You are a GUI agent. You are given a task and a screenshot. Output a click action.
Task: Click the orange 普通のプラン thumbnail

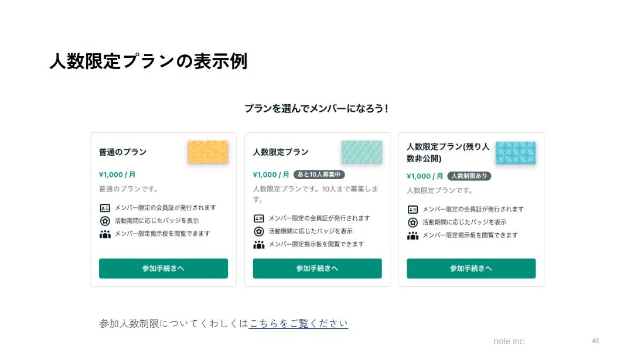pyautogui.click(x=208, y=152)
